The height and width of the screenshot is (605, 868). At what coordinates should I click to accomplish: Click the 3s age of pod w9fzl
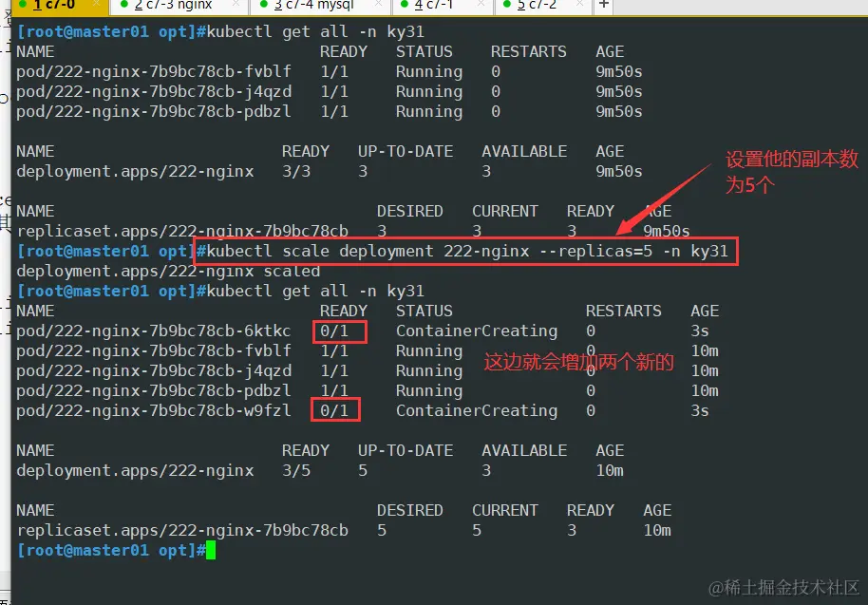tap(700, 410)
